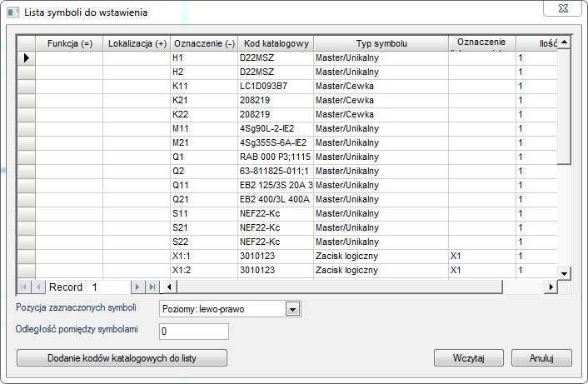Sort by the Lokalizacja (+) column header
The width and height of the screenshot is (588, 384).
click(137, 43)
